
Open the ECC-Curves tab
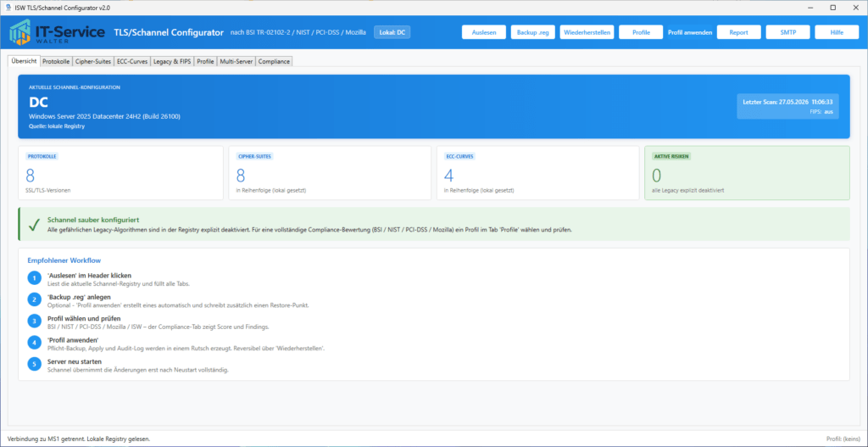[x=132, y=61]
